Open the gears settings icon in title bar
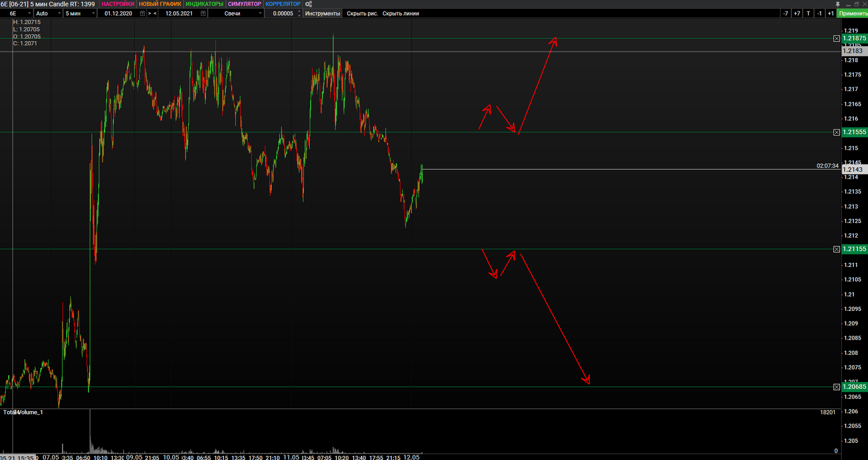Screen dimensions: 868x460 coord(308,4)
